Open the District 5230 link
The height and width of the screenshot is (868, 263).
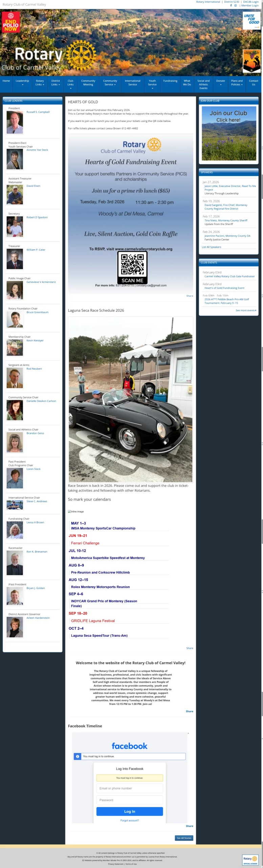click(x=232, y=2)
